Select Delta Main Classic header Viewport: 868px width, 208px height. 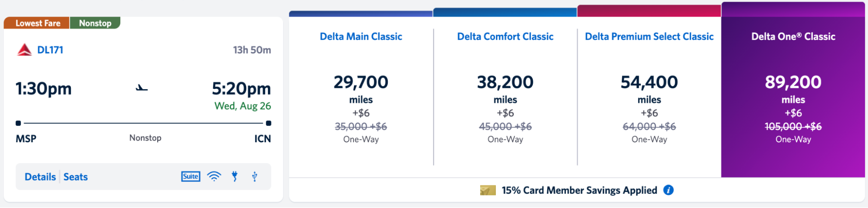click(361, 37)
